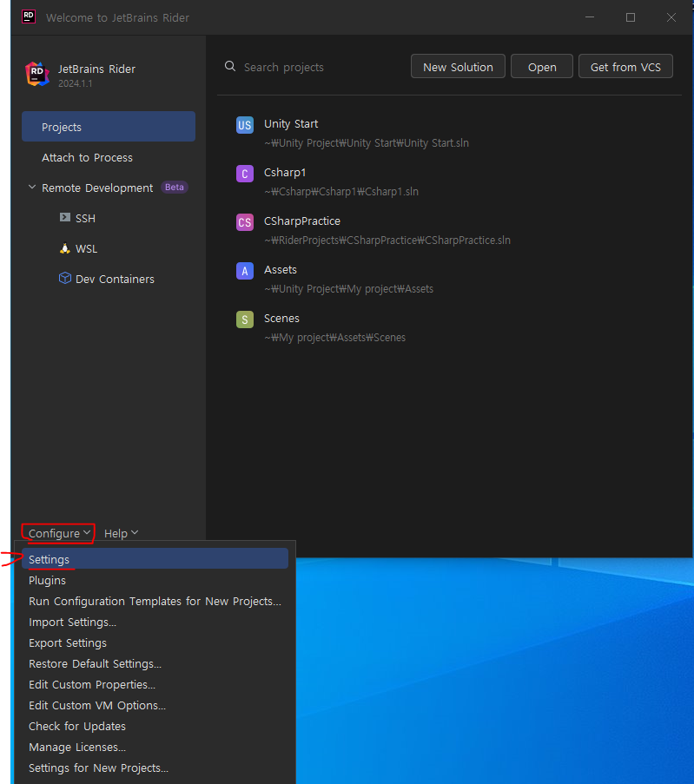Select Check for Updates

click(x=155, y=726)
